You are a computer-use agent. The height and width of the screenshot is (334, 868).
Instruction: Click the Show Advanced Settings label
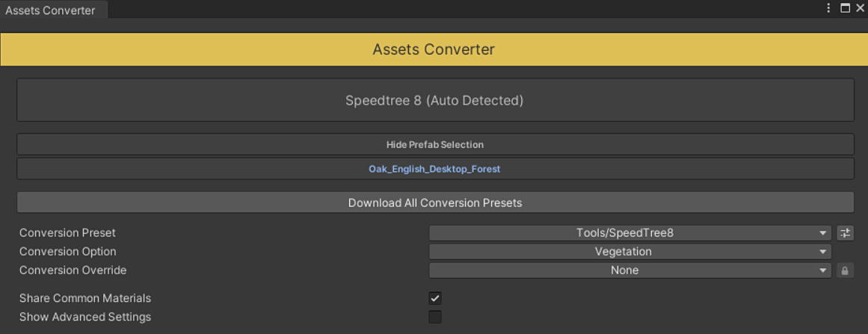click(85, 317)
